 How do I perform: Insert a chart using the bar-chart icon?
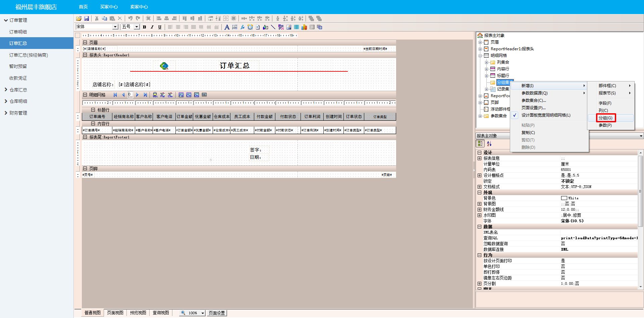(304, 27)
